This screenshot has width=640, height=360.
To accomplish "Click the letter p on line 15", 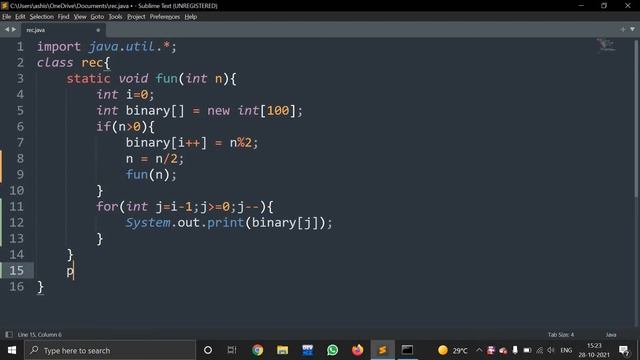I will point(70,271).
